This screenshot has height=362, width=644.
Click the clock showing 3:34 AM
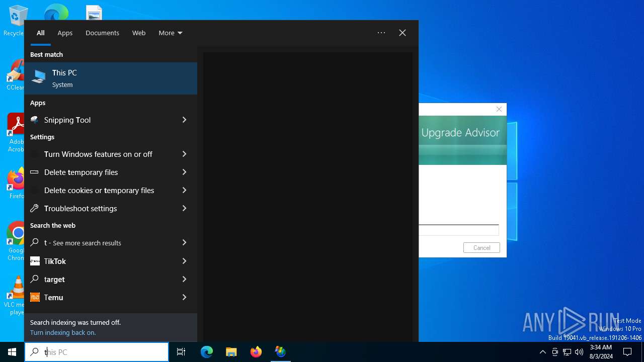[601, 352]
